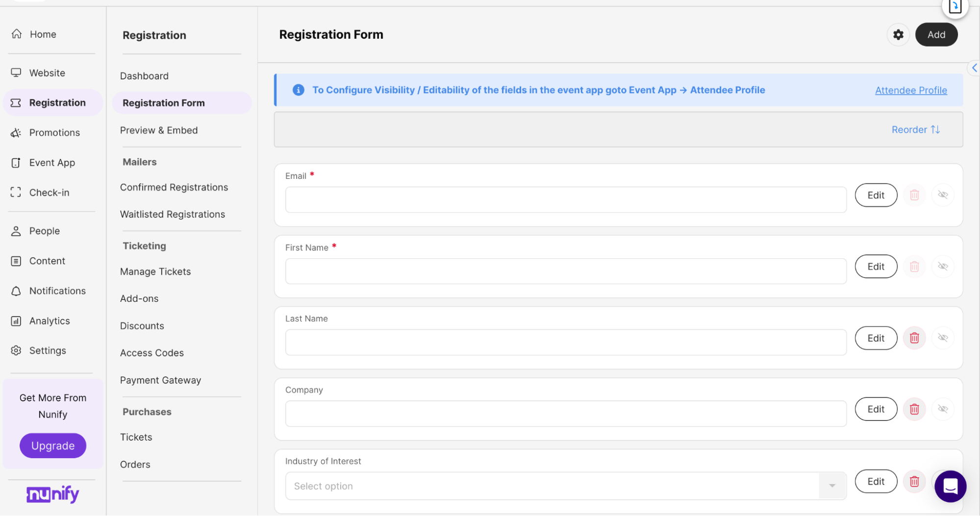Viewport: 980px width, 516px height.
Task: Open Tickets under Purchases
Action: [x=136, y=437]
